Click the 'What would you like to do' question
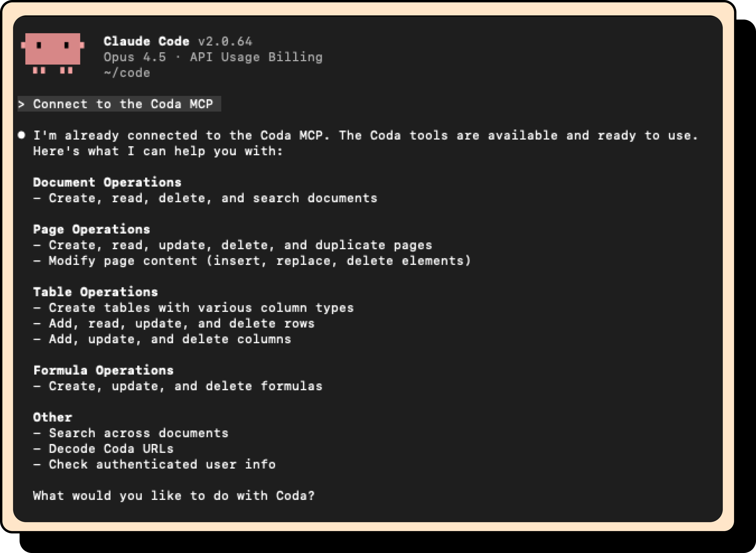The height and width of the screenshot is (553, 756). pos(174,496)
